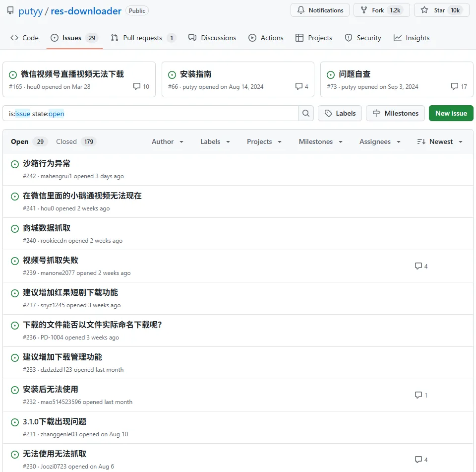Click the star count 10k

coord(455,10)
